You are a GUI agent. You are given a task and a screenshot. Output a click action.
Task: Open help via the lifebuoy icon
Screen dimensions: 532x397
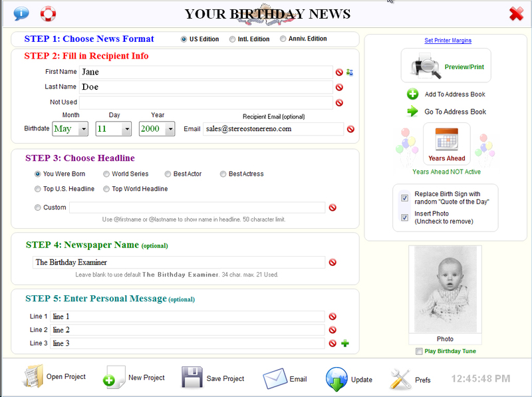tap(48, 13)
